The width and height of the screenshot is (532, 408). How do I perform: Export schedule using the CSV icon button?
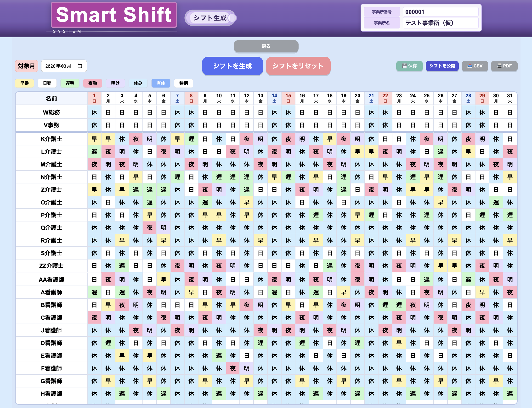point(475,66)
